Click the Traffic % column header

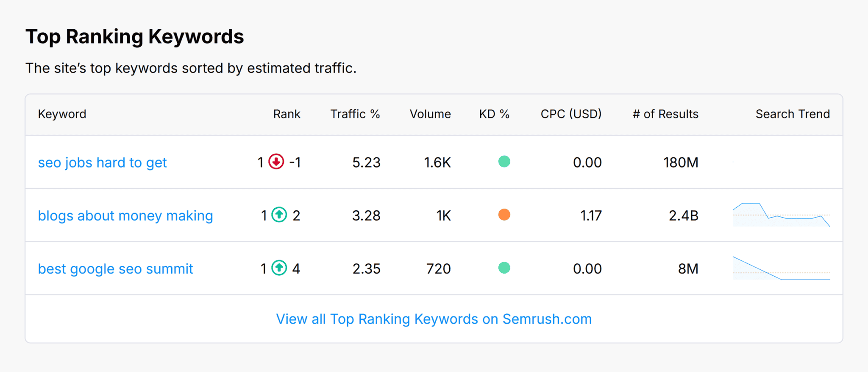(x=355, y=114)
